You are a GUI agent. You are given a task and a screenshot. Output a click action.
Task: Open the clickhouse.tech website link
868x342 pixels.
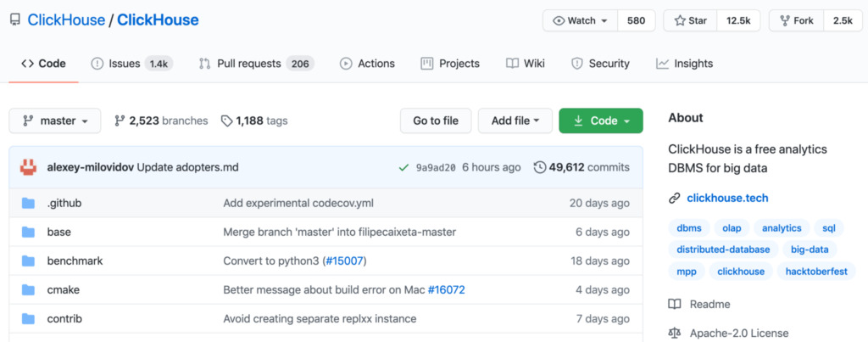coord(727,199)
